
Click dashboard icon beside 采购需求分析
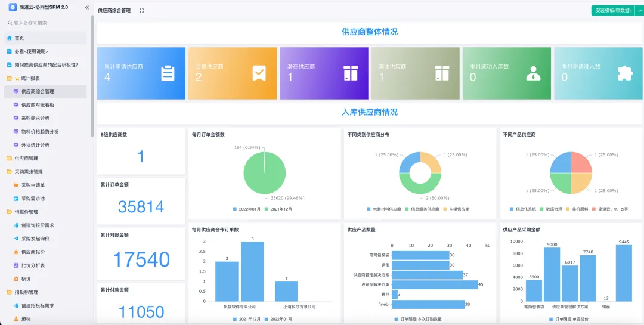pos(16,118)
